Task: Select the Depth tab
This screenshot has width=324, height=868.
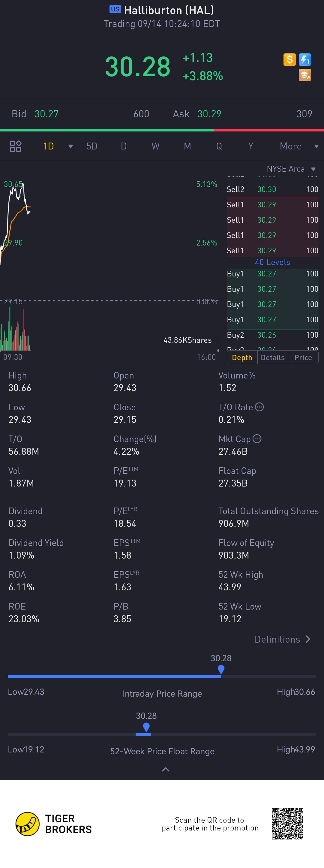Action: point(242,357)
